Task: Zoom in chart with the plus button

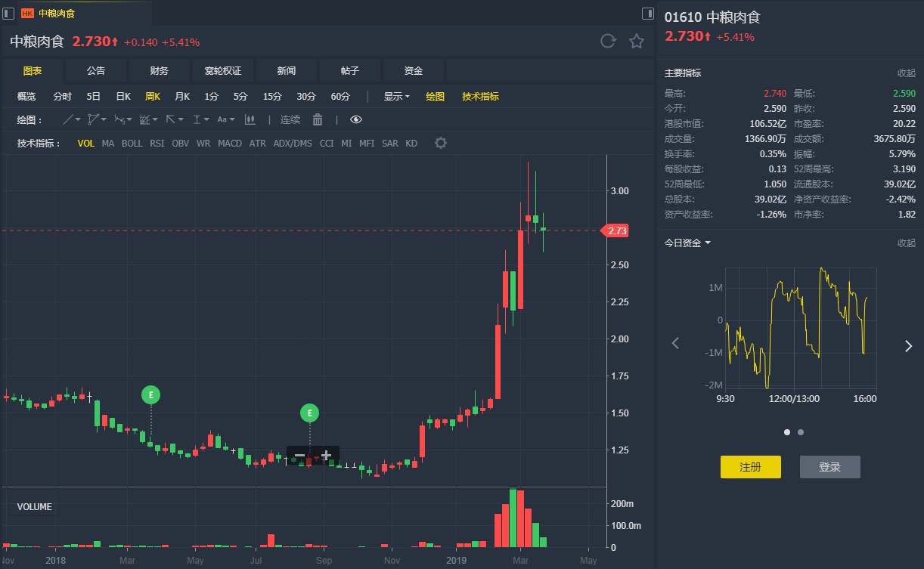Action: pos(326,456)
